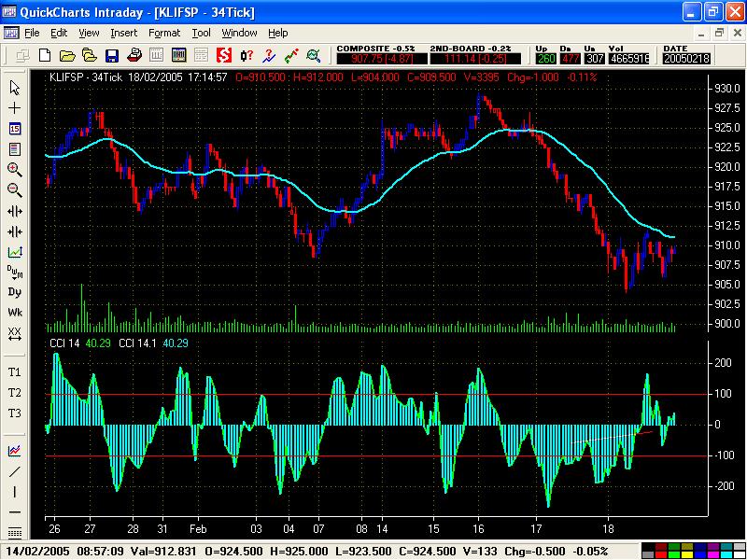Select the crosshair cursor tool

click(x=15, y=108)
